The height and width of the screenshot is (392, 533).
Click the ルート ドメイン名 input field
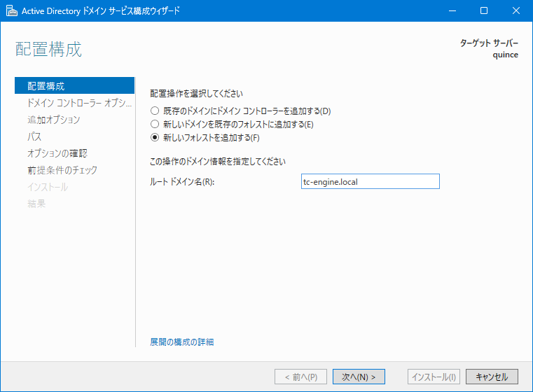click(x=371, y=181)
